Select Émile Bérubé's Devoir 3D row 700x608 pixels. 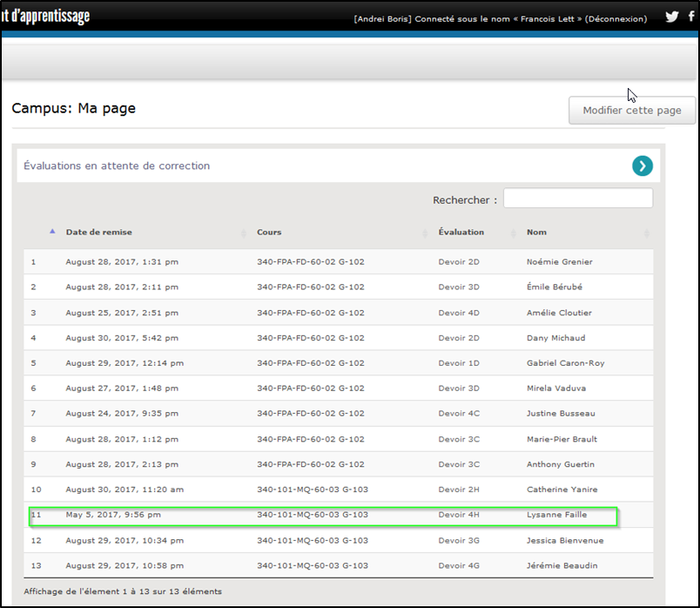pyautogui.click(x=322, y=287)
